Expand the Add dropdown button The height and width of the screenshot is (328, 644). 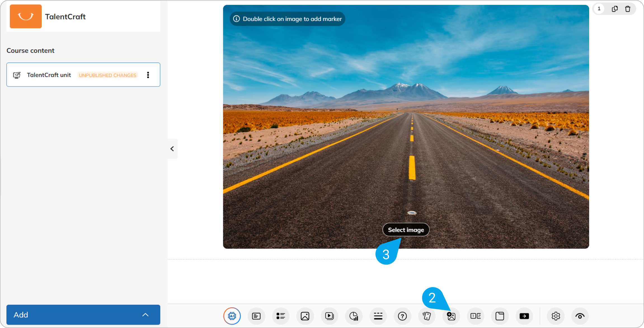[x=83, y=315]
